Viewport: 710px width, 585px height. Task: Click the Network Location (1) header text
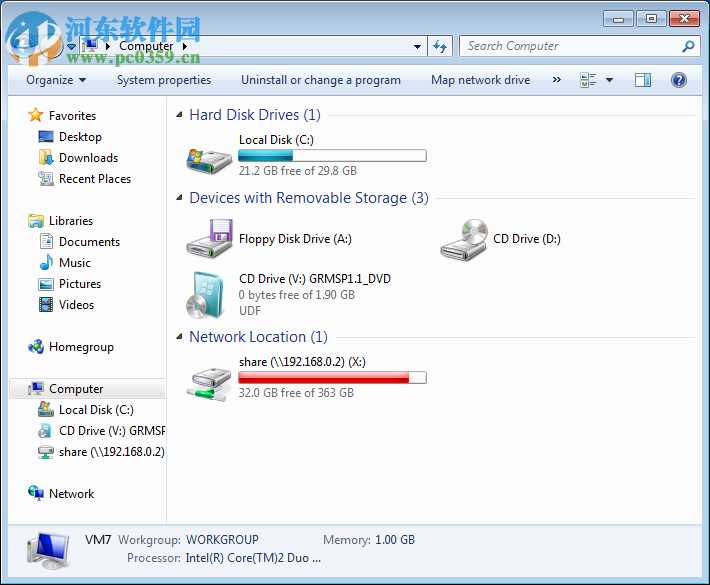[x=258, y=336]
